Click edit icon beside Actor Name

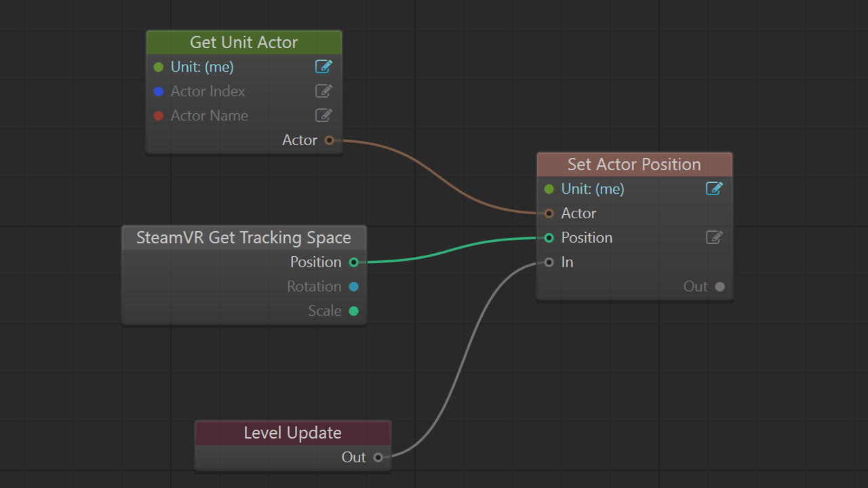click(x=323, y=115)
